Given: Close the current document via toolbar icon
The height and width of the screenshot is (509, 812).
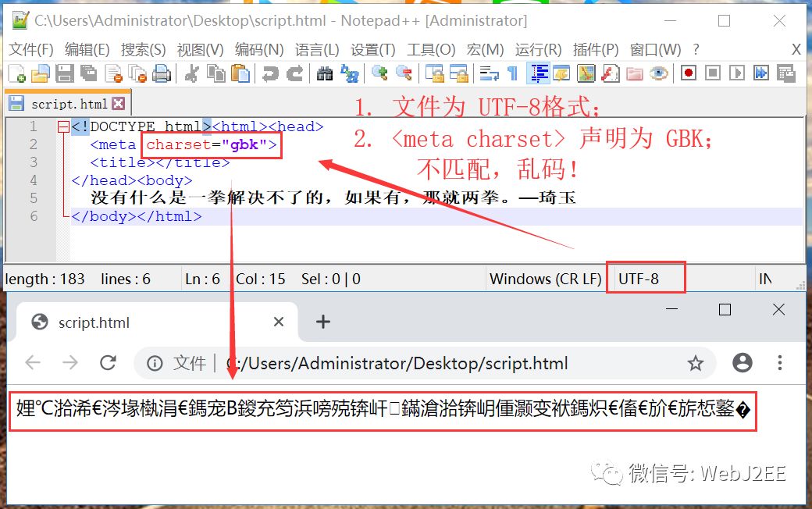Looking at the screenshot, I should click(x=113, y=73).
